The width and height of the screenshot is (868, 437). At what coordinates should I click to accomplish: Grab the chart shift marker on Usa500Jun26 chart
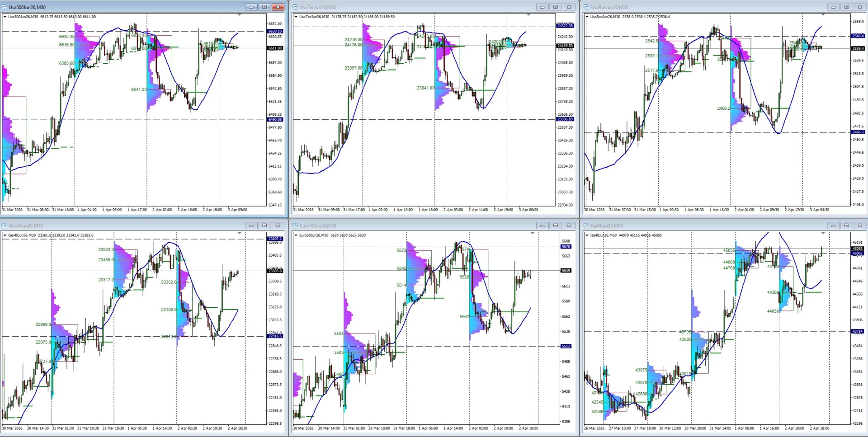[239, 15]
